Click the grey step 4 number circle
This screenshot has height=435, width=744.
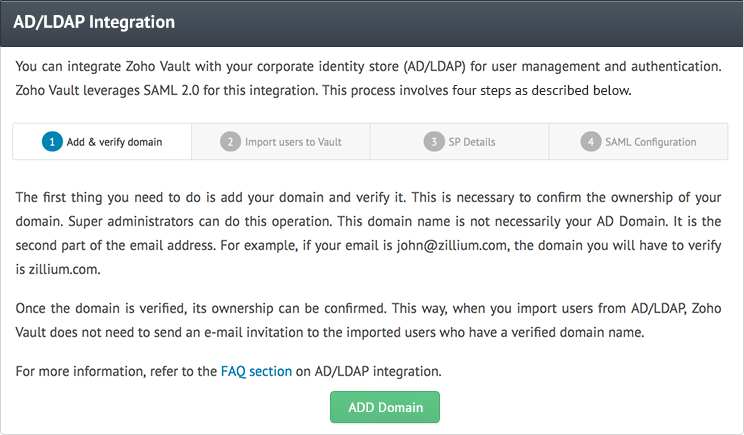(591, 142)
